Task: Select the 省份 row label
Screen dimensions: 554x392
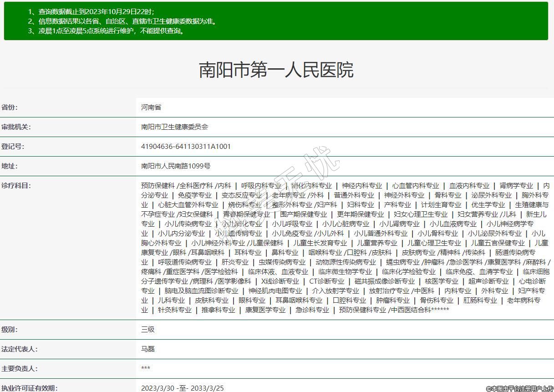Action: [10, 107]
